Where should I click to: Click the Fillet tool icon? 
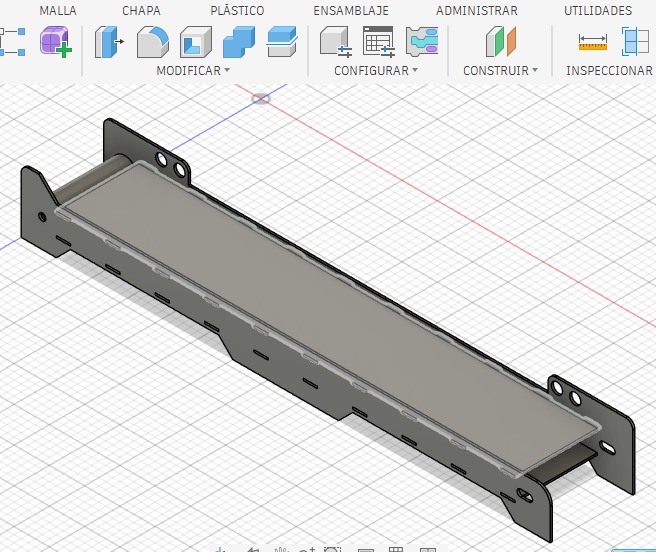[x=153, y=41]
